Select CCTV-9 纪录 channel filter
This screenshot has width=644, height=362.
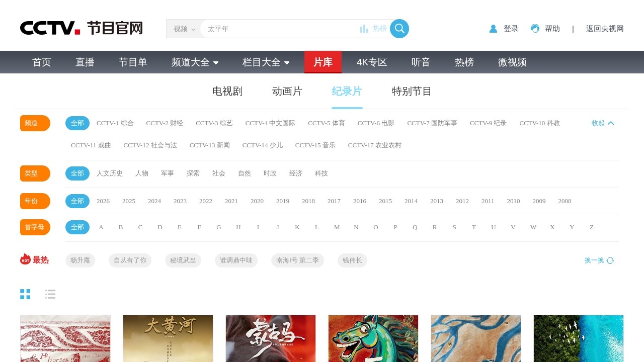[488, 123]
